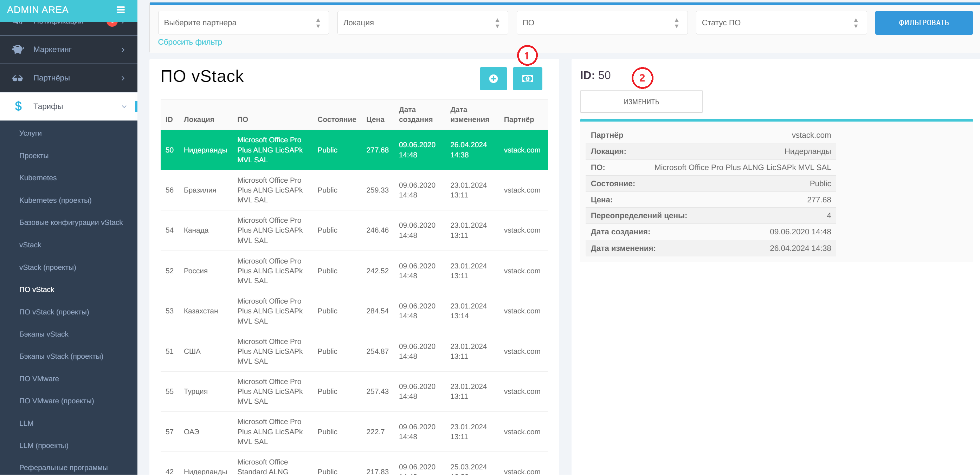
Task: Open Реферальные программы sidebar item
Action: click(x=63, y=468)
